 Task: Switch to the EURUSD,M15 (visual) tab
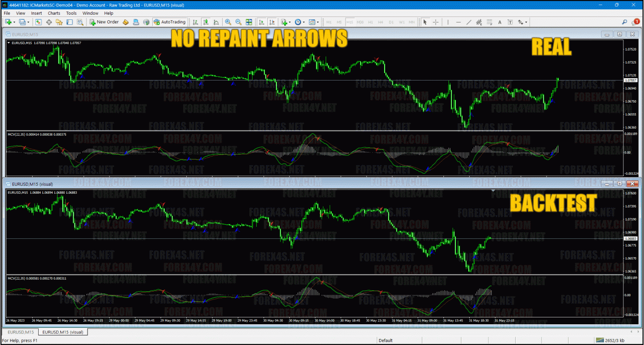pos(63,332)
